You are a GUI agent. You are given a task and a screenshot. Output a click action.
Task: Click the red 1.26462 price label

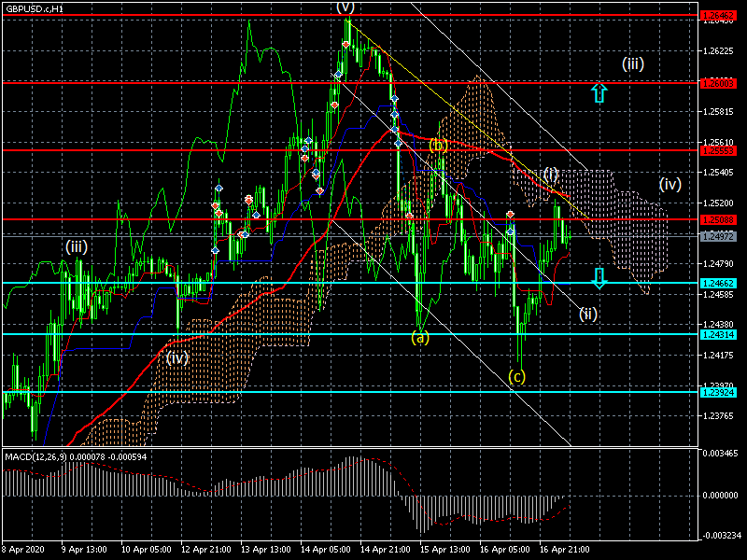click(x=718, y=16)
